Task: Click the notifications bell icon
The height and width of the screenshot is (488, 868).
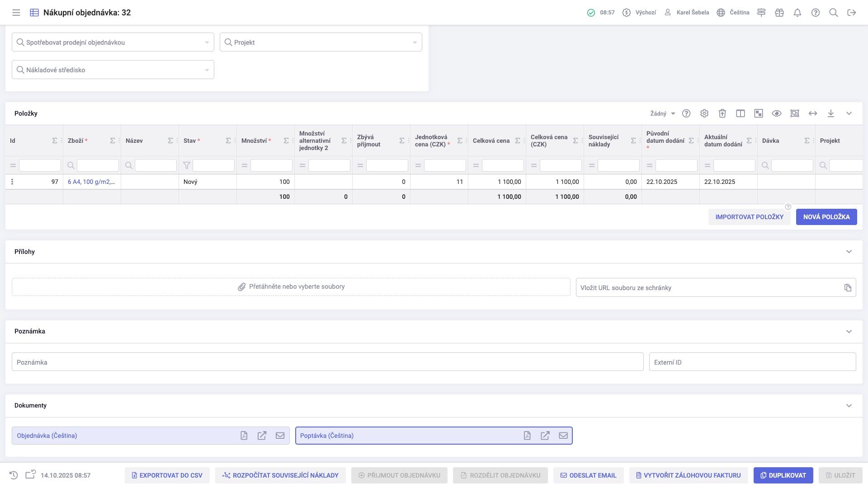Action: click(x=797, y=13)
